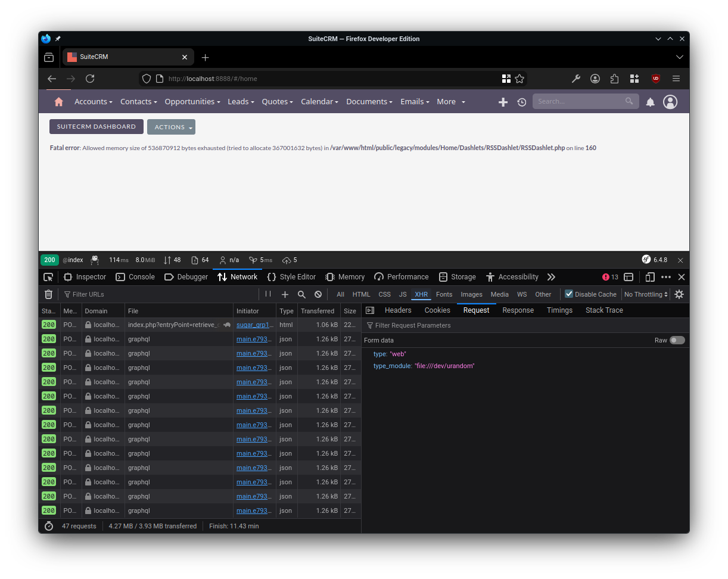The width and height of the screenshot is (728, 579).
Task: Clear the network requests with trash icon
Action: click(48, 294)
